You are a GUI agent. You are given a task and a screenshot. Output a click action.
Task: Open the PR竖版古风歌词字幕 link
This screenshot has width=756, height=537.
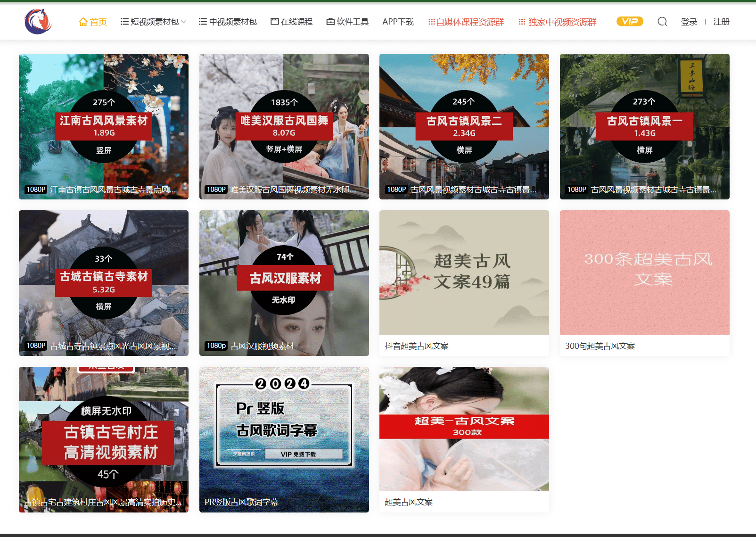pyautogui.click(x=241, y=502)
